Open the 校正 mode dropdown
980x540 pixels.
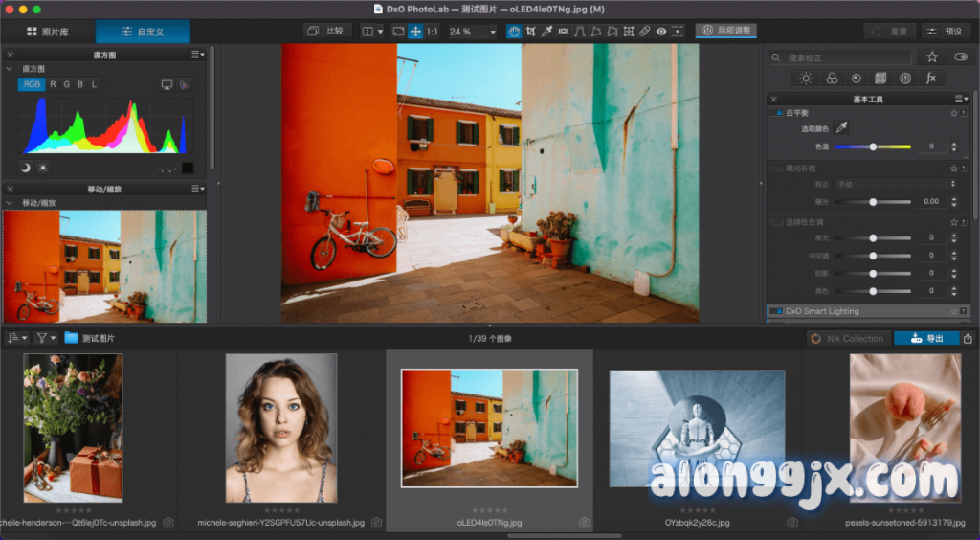pos(894,184)
